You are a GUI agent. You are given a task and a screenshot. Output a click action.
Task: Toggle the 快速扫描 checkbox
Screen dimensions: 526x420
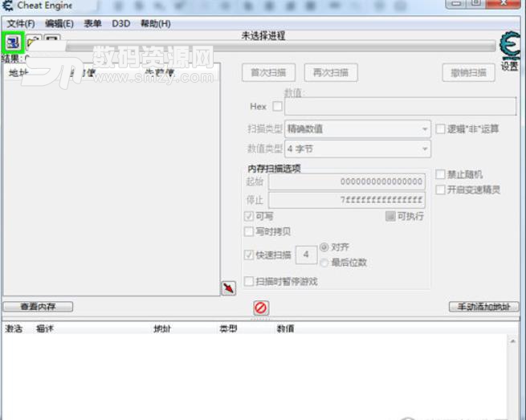249,255
